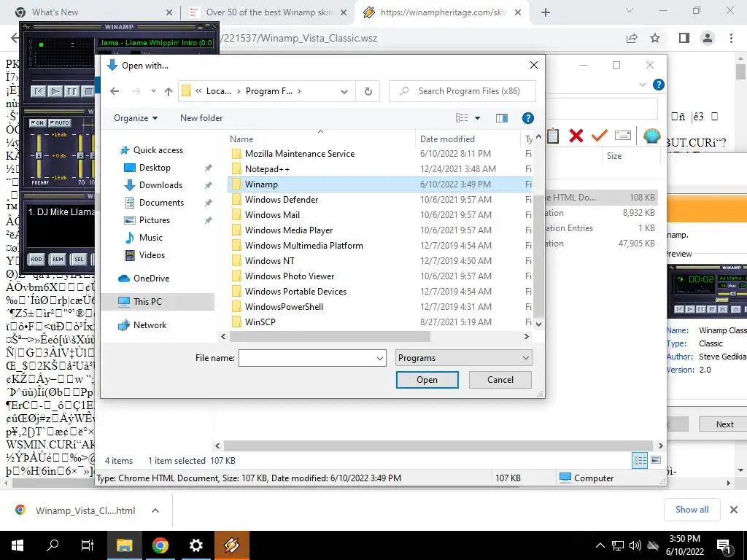
Task: Click the Winamp playlist ADD button
Action: click(36, 259)
